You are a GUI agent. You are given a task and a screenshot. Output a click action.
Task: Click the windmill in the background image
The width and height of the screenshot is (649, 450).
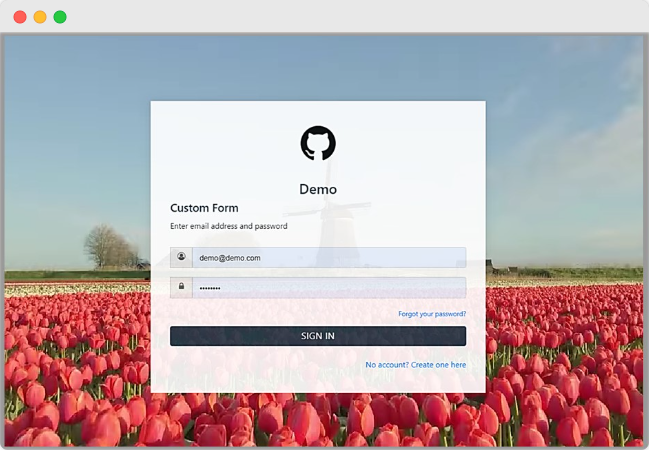click(x=329, y=225)
